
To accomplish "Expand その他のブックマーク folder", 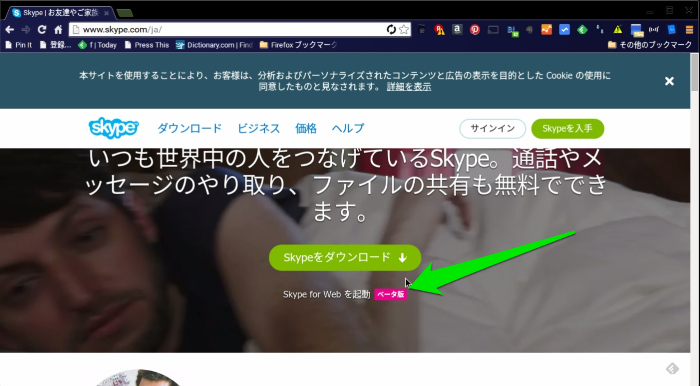I will pos(650,45).
